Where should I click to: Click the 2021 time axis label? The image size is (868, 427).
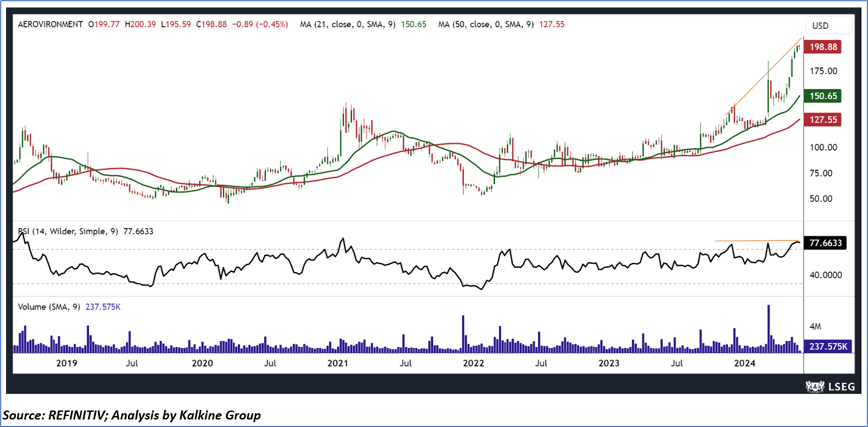click(338, 363)
